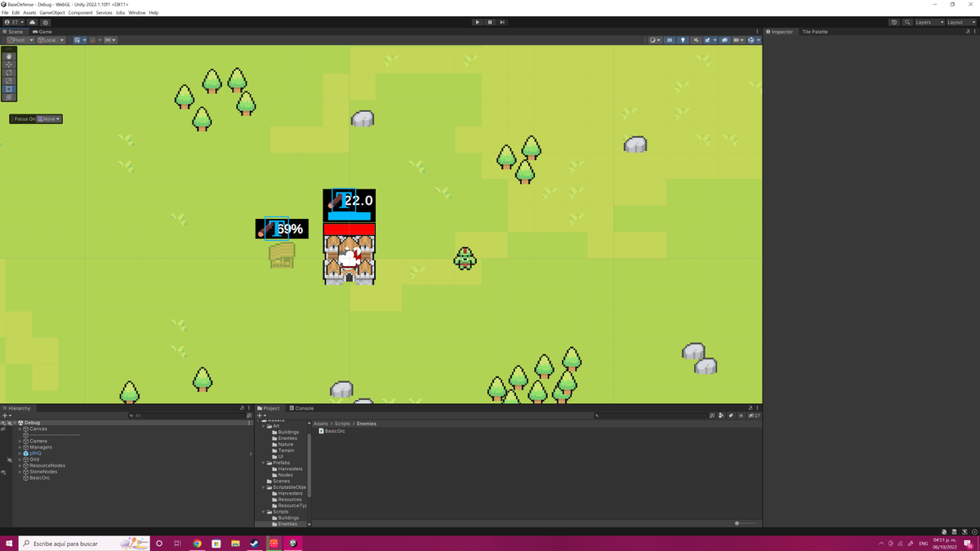Open Task View on taskbar
980x551 pixels.
click(x=177, y=543)
